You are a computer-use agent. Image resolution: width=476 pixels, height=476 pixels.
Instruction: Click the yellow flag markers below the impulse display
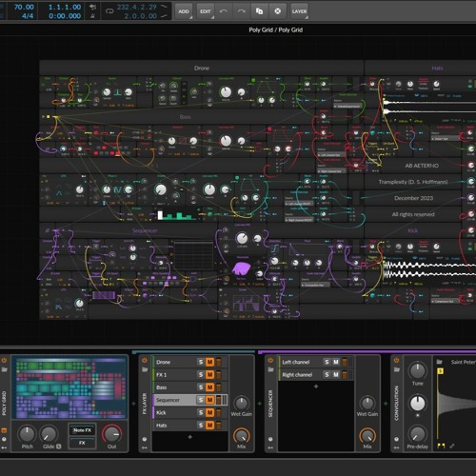441,446
